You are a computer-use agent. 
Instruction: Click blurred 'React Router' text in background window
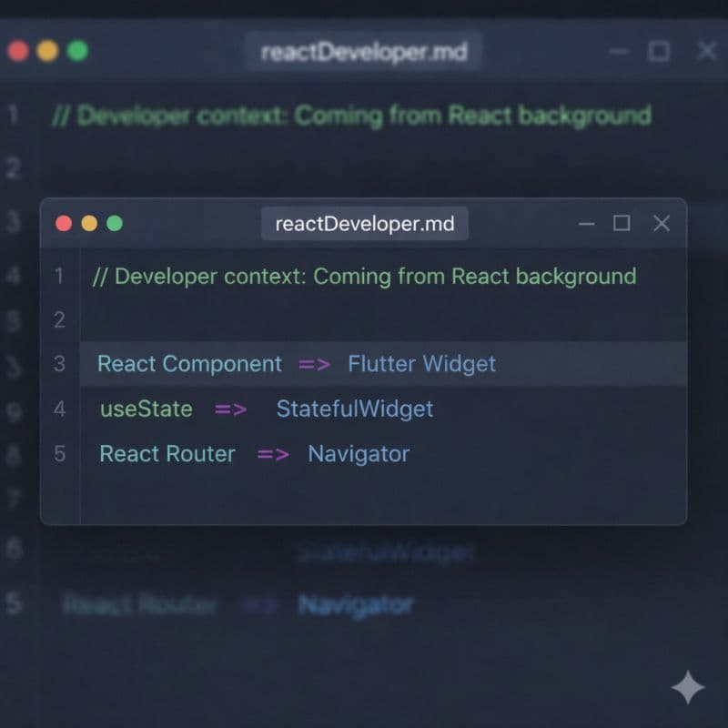pos(139,605)
